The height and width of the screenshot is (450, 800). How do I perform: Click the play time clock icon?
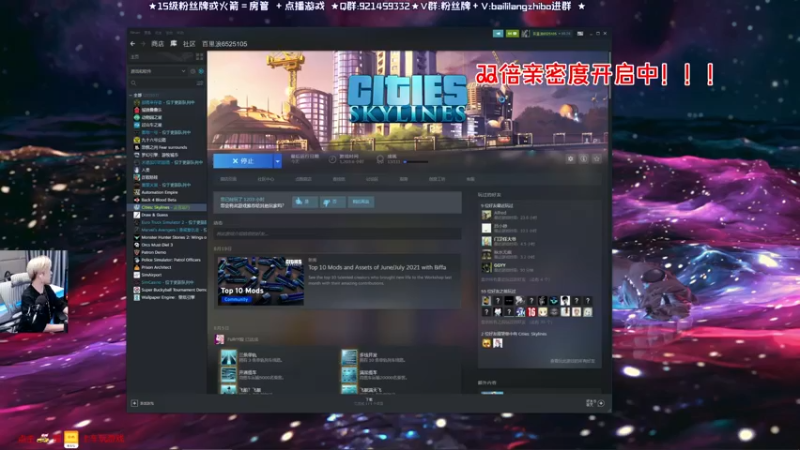[x=332, y=160]
